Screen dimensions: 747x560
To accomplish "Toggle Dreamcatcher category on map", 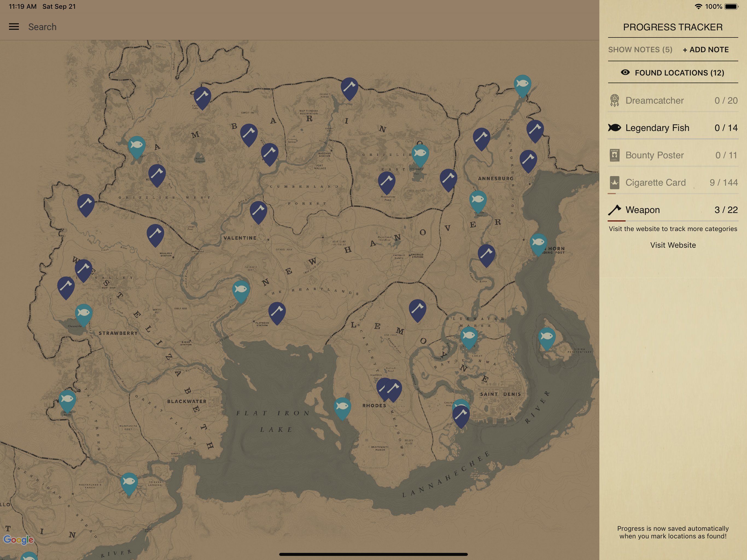I will tap(673, 100).
